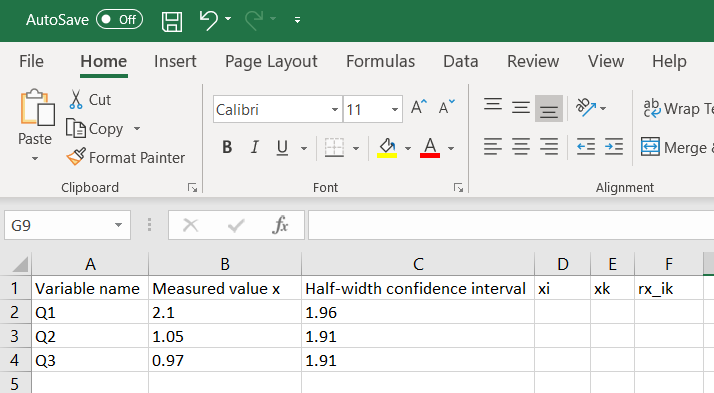Select Middle Align for cell contents
714x393 pixels.
point(520,107)
